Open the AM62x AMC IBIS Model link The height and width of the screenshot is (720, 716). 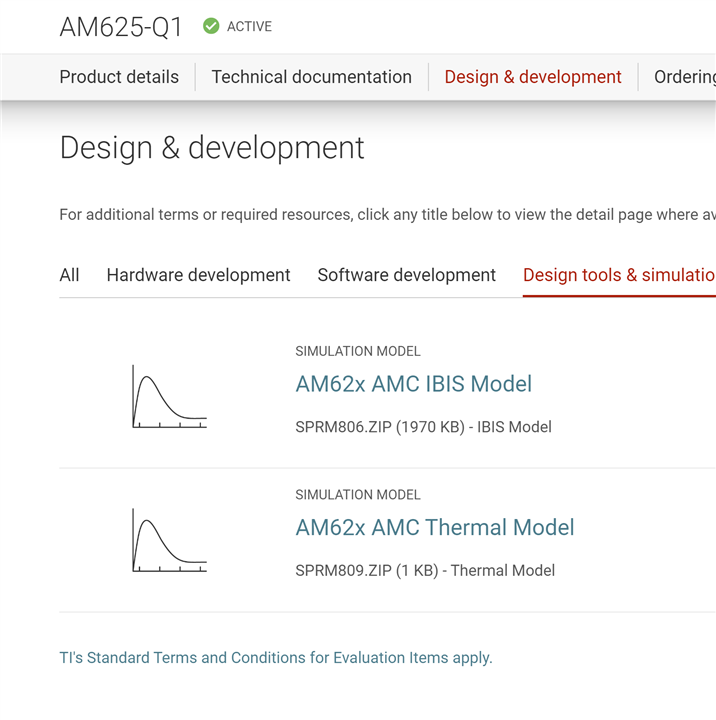click(x=413, y=384)
